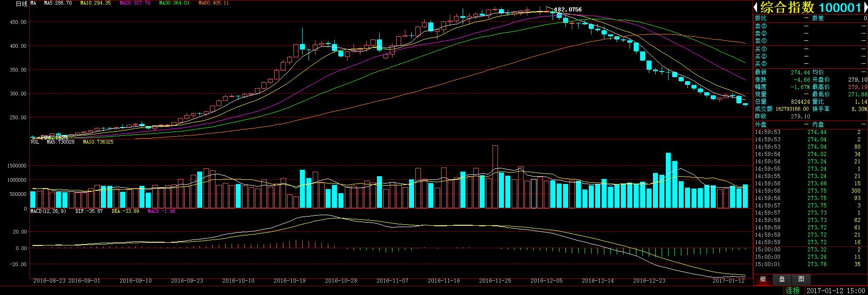Click the 最高价 high price 279.19
This screenshot has width=868, height=295.
857,87
